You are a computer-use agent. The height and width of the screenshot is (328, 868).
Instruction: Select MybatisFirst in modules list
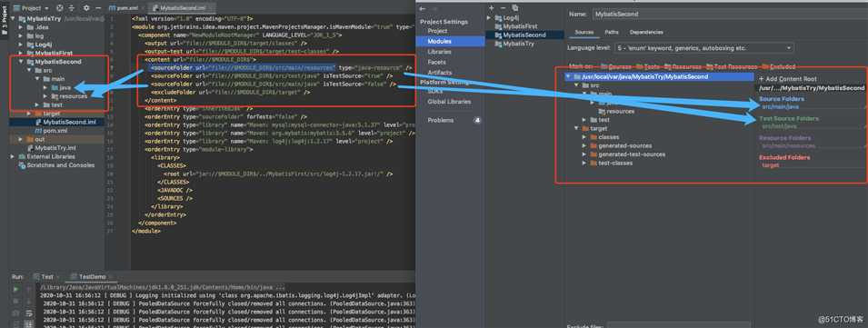point(521,26)
